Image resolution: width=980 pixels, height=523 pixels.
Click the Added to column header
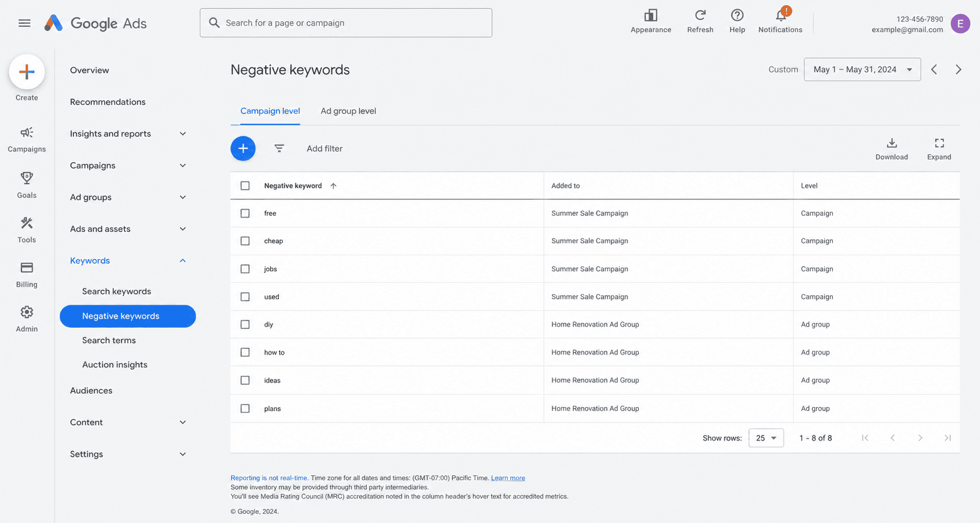565,186
